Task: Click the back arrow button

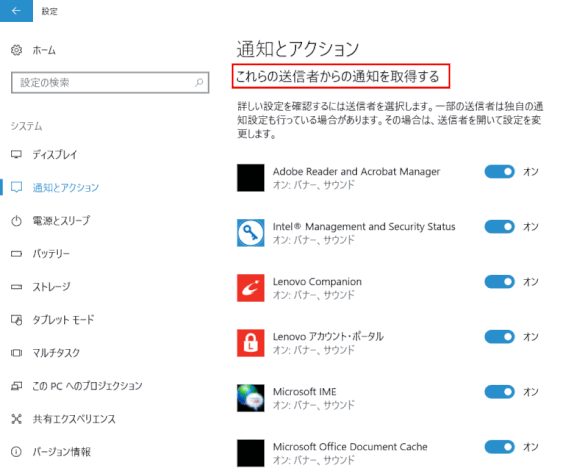Action: [x=16, y=11]
